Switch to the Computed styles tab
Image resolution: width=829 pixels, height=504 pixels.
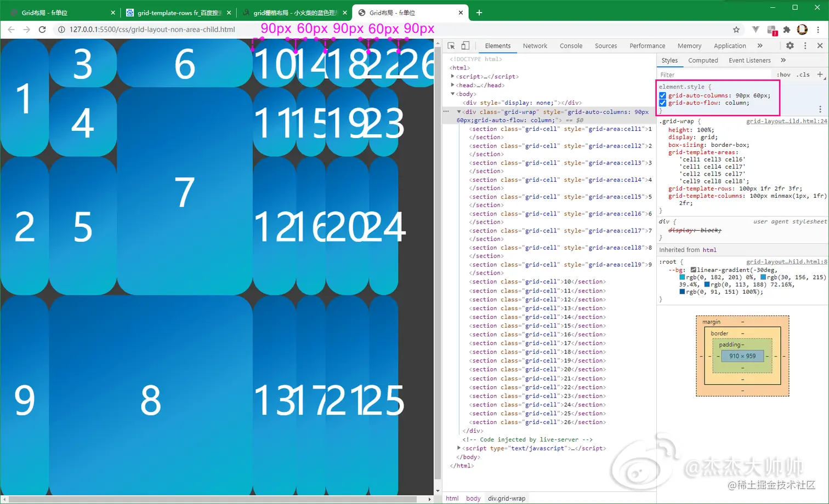[x=703, y=60]
